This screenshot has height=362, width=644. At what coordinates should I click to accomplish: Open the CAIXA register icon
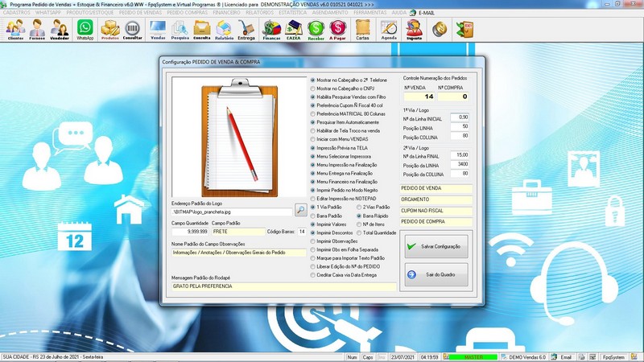pos(293,30)
